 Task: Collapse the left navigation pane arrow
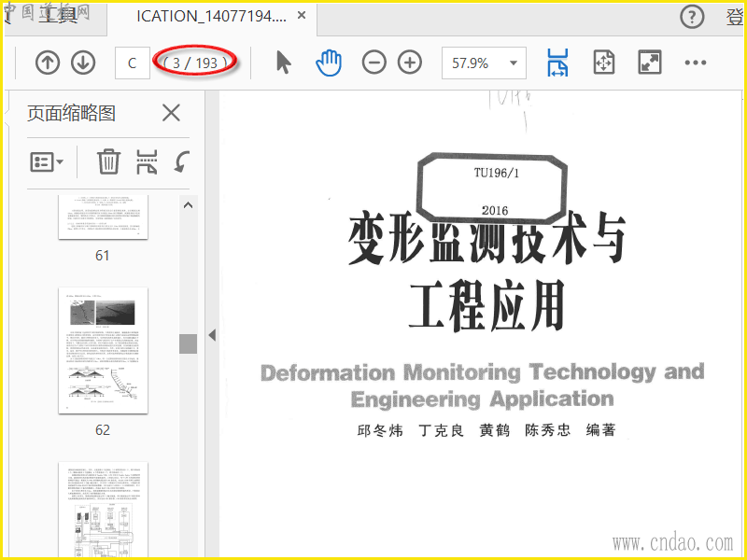[x=212, y=335]
